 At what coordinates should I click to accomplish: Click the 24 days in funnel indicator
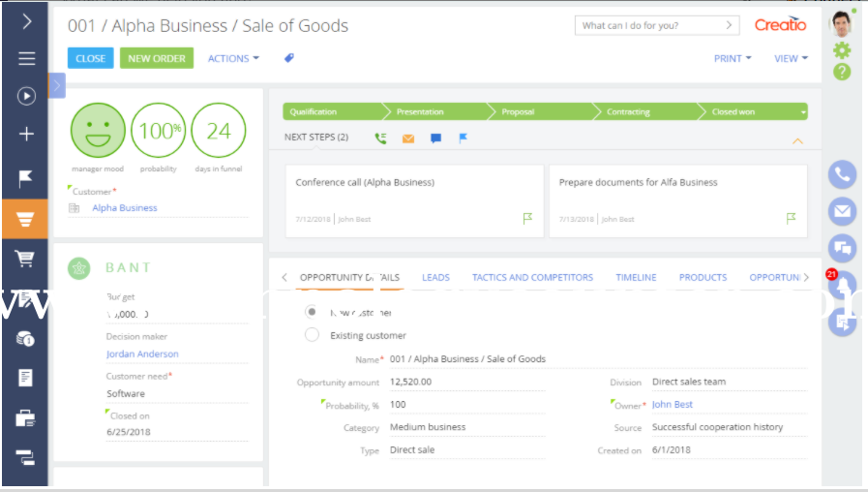[219, 130]
